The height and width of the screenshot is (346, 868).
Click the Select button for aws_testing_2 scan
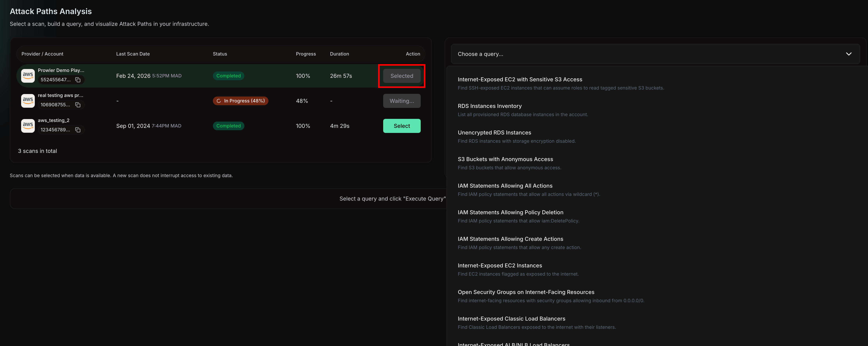coord(402,126)
